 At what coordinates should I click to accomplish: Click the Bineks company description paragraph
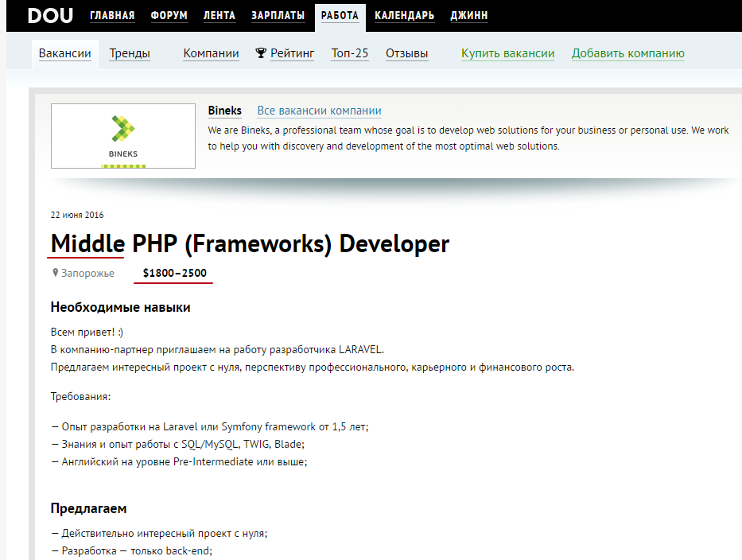click(468, 138)
